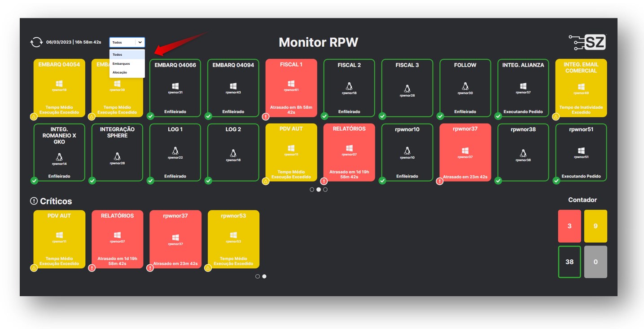
Task: Click the green checkmark on EMBARQ 04066
Action: point(150,116)
